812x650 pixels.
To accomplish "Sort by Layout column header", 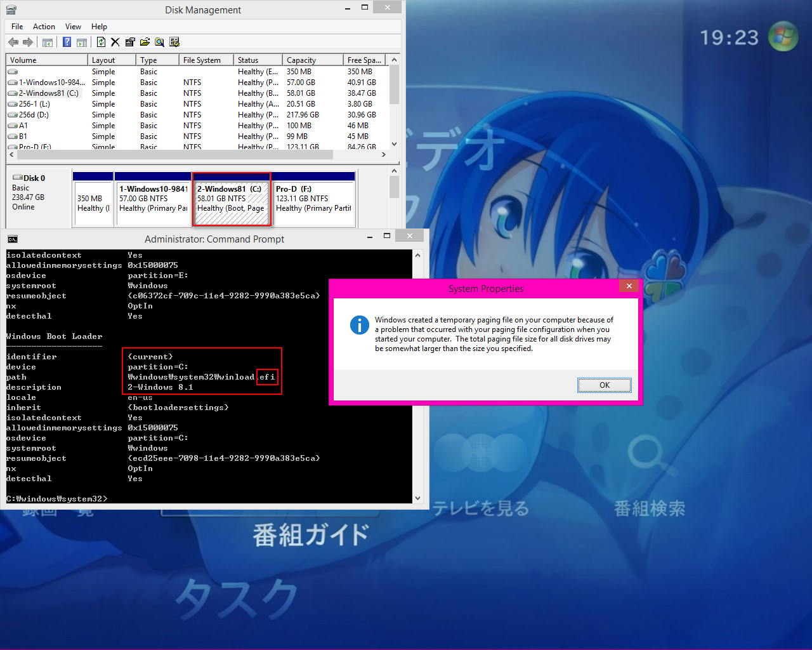I will [112, 60].
